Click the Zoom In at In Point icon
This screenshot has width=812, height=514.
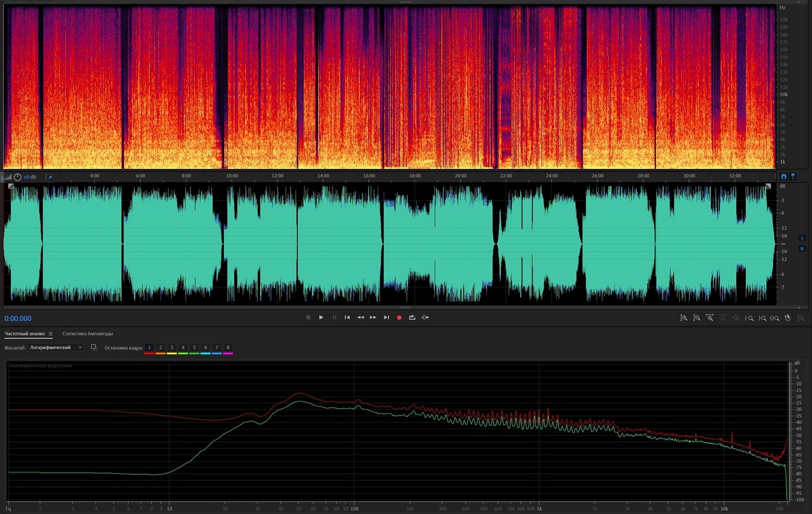coord(750,318)
